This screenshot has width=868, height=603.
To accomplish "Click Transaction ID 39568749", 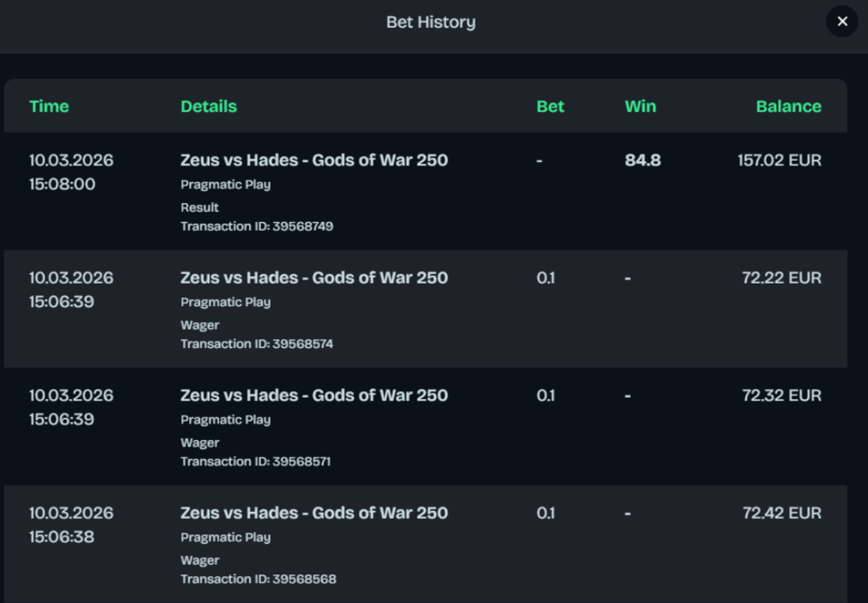I will [257, 226].
